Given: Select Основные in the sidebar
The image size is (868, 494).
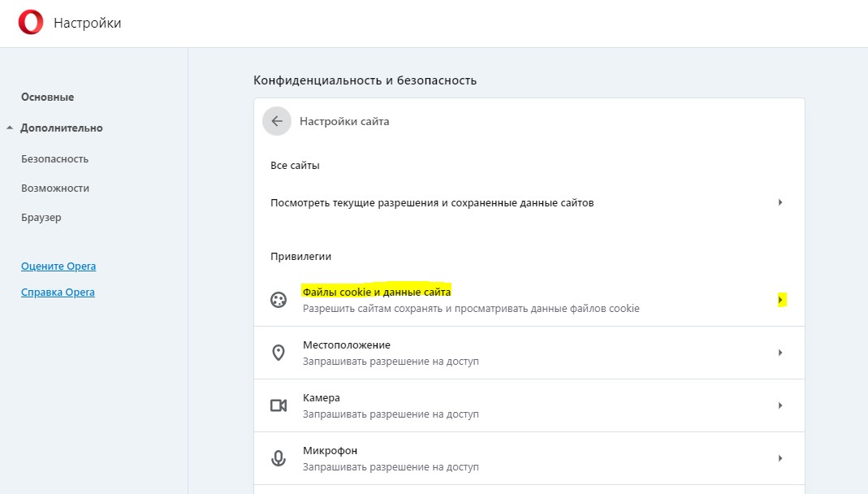Looking at the screenshot, I should [x=47, y=97].
